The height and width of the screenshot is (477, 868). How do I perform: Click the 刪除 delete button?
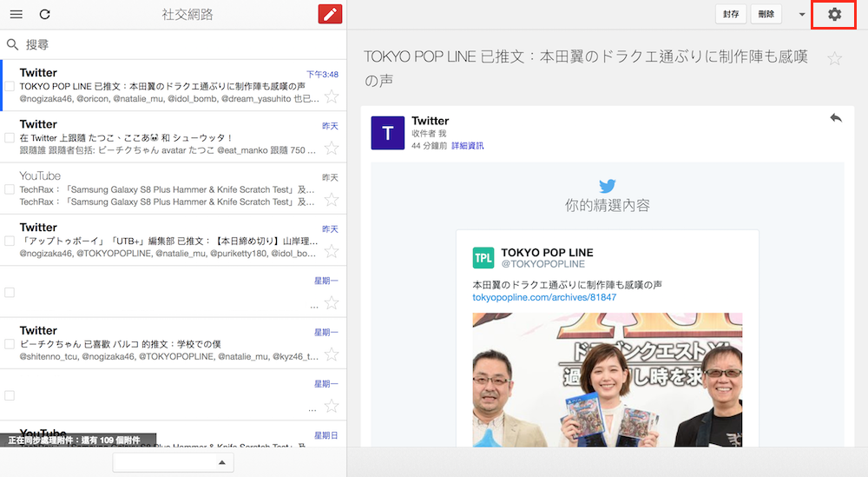(766, 15)
